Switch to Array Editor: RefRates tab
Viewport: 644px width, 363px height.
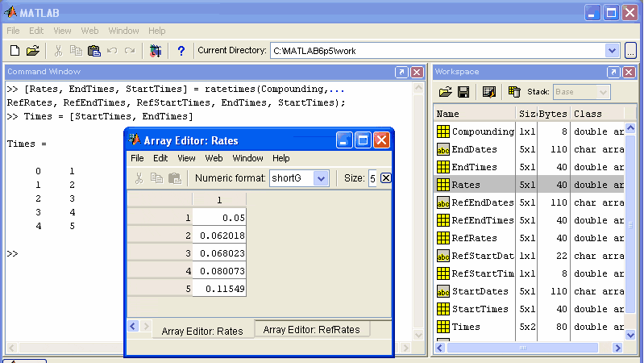point(312,330)
